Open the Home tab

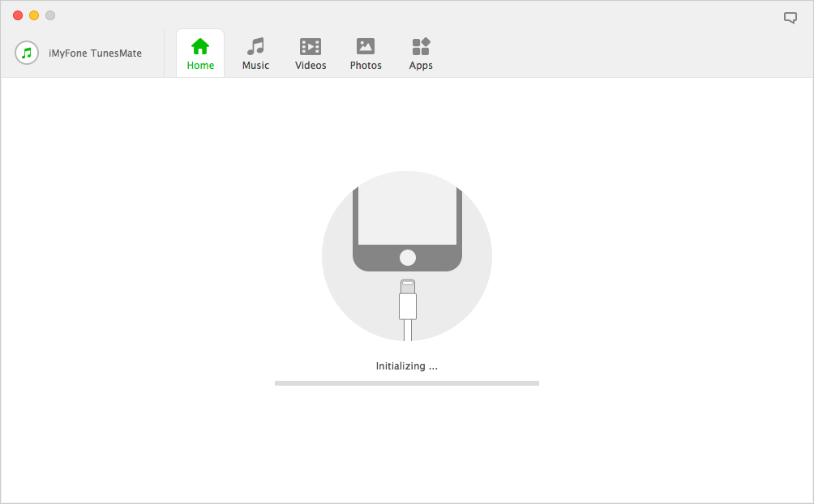click(200, 53)
